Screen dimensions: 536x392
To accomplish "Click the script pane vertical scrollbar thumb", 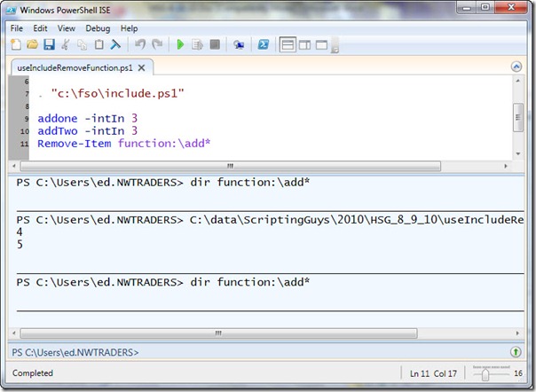I will click(518, 118).
